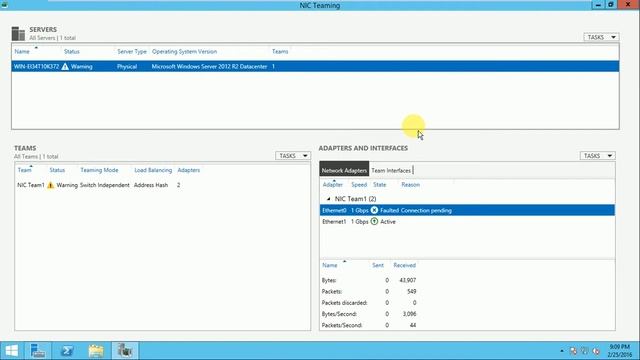Click the Sent column header

pos(378,265)
